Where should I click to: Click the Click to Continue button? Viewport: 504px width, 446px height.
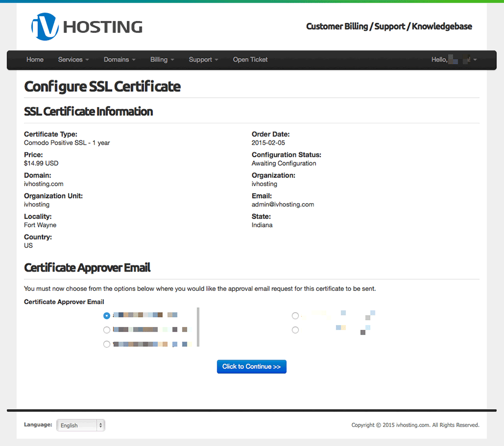251,367
